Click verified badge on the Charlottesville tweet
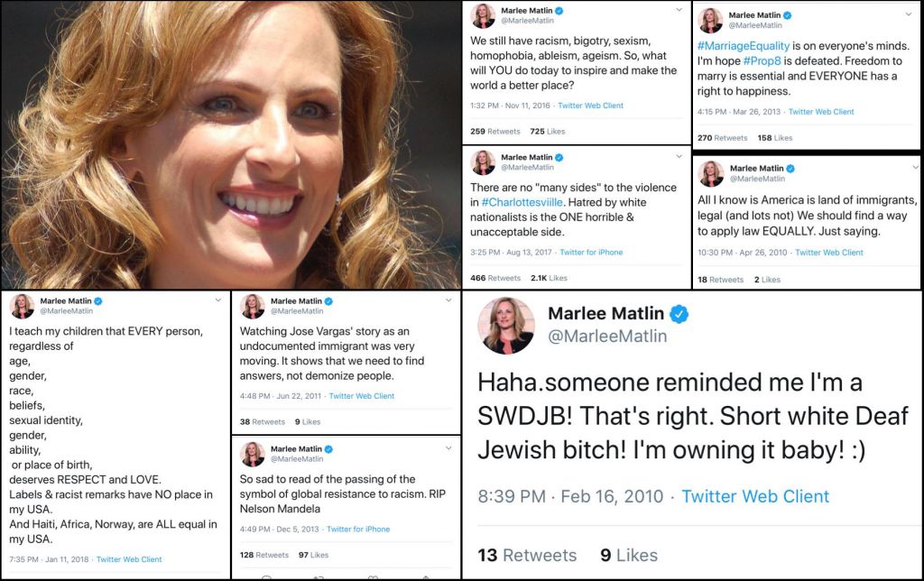Screen dimensions: 924x581 point(559,158)
